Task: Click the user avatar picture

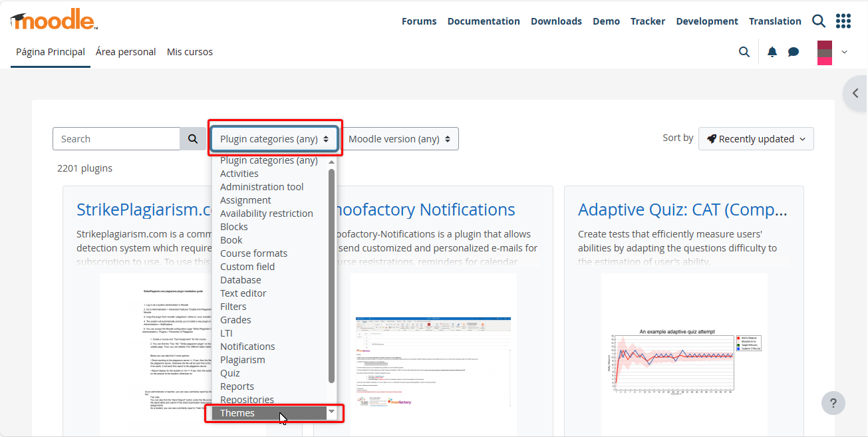Action: (825, 53)
